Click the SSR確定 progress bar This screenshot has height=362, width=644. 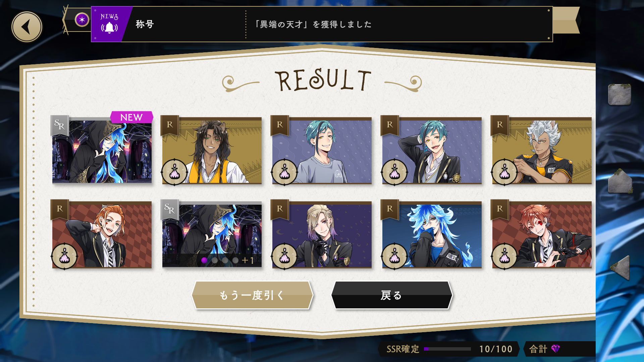(447, 349)
